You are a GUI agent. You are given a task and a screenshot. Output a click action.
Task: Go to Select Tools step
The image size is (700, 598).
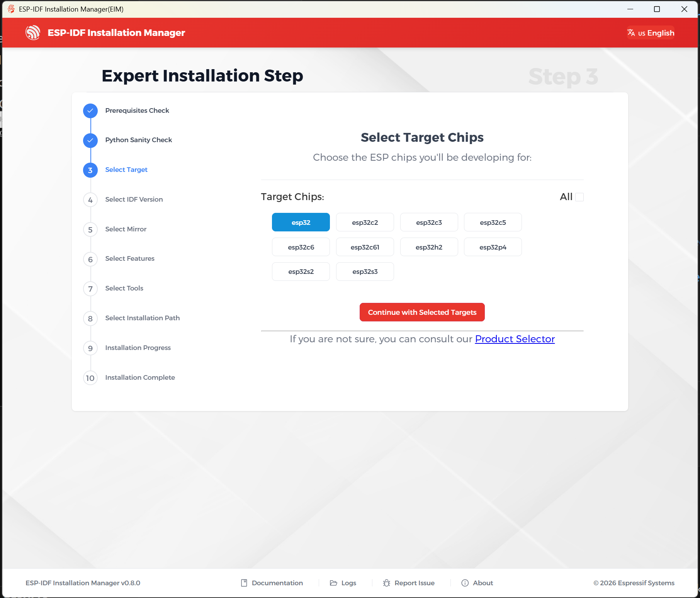(124, 288)
